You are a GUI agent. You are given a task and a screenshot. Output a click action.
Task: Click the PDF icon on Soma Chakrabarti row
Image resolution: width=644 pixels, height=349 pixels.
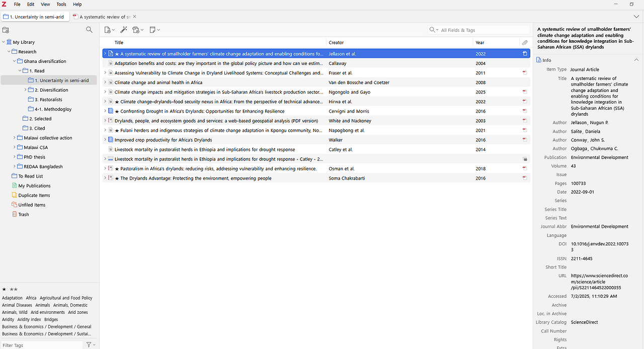click(525, 178)
